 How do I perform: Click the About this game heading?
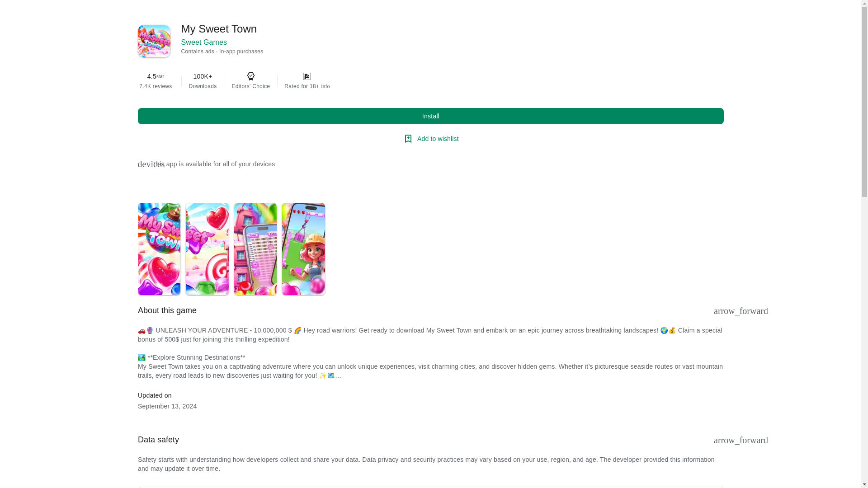point(167,311)
